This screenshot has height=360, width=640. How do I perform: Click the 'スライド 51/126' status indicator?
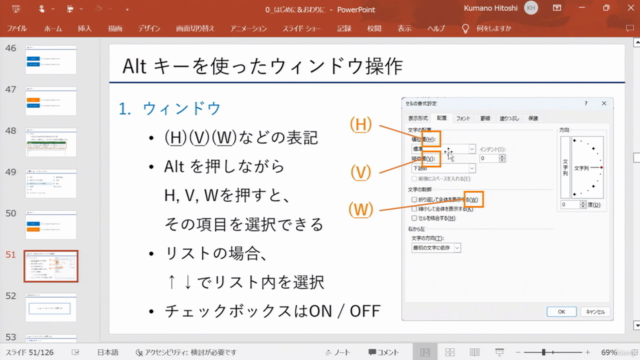[29, 352]
